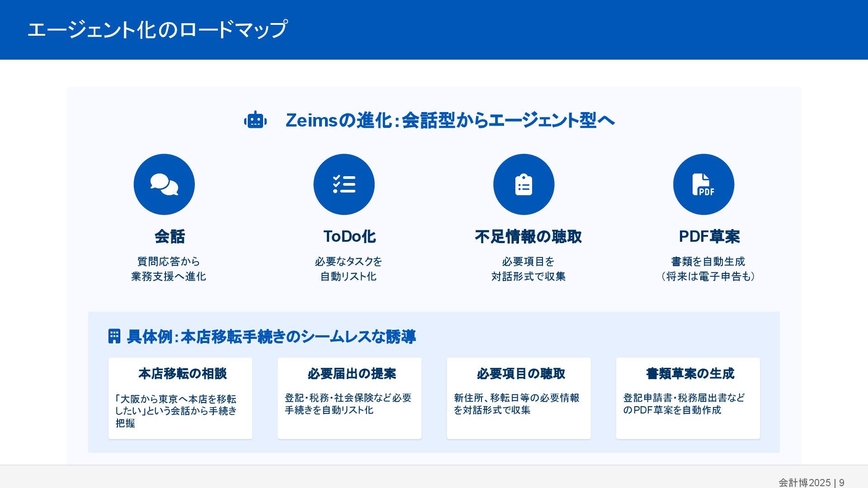
Task: Select the 本店移転の相談 card
Action: click(180, 398)
